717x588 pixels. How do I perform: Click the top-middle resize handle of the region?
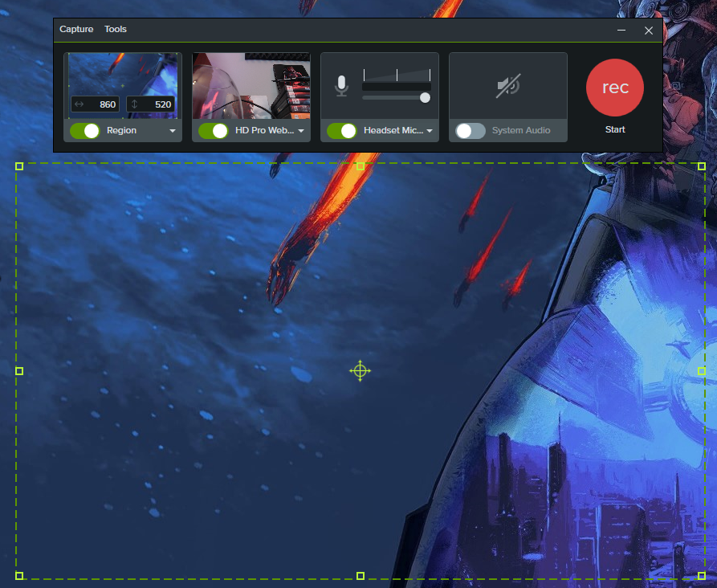(x=361, y=166)
